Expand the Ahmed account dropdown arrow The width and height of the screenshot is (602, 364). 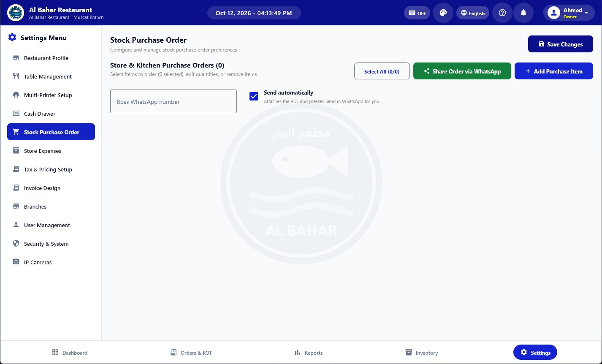point(586,13)
